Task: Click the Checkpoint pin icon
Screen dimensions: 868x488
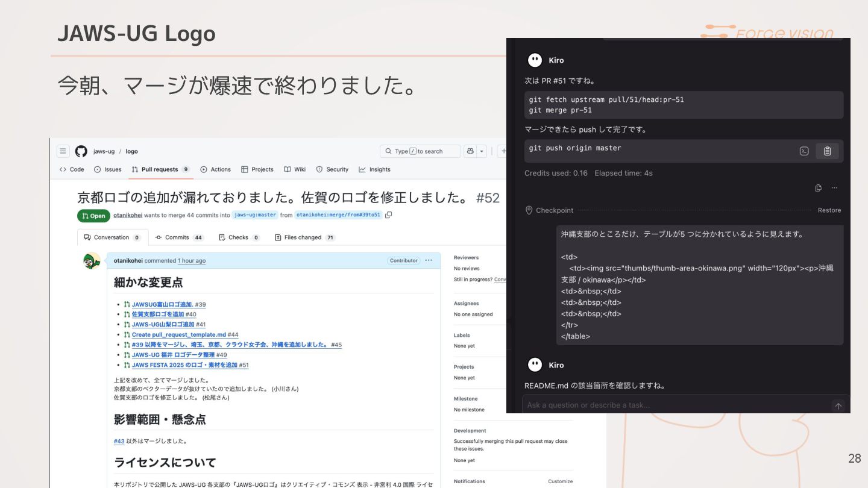Action: coord(529,210)
